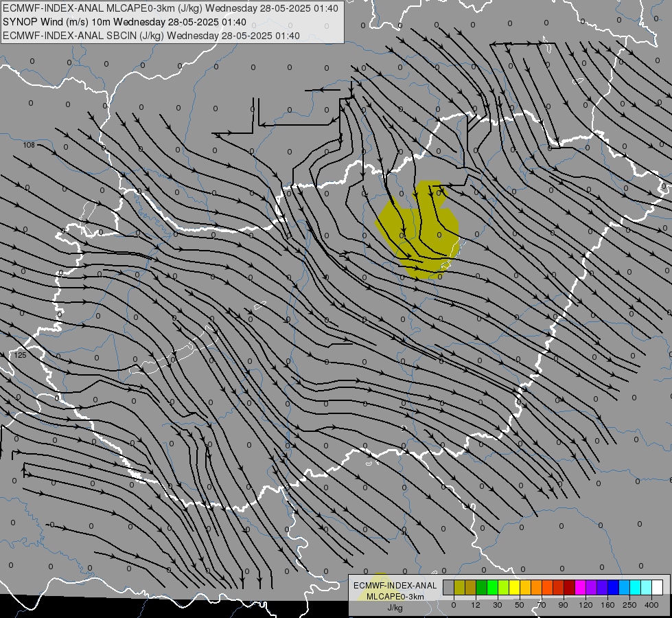Click the legend label ECMWF-INDEX-ANAL

[x=395, y=586]
